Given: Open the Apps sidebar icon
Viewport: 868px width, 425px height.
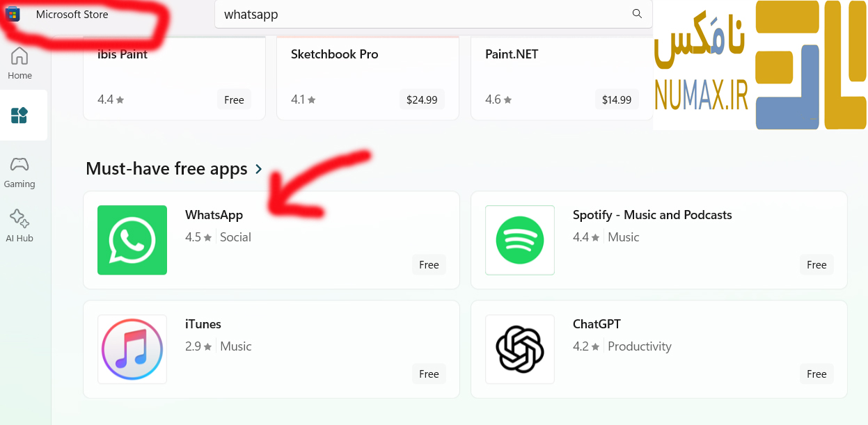Looking at the screenshot, I should (19, 115).
